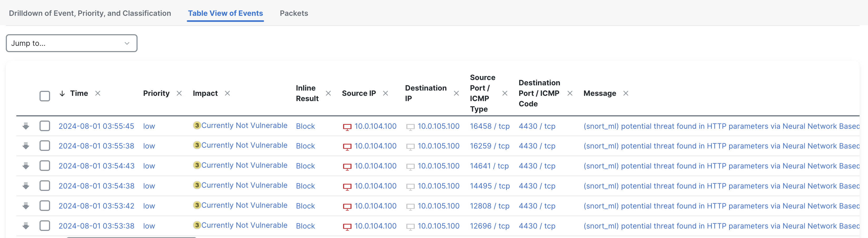Click gray host icon for destination in 03:53:42 row
This screenshot has height=238, width=868.
tap(410, 207)
